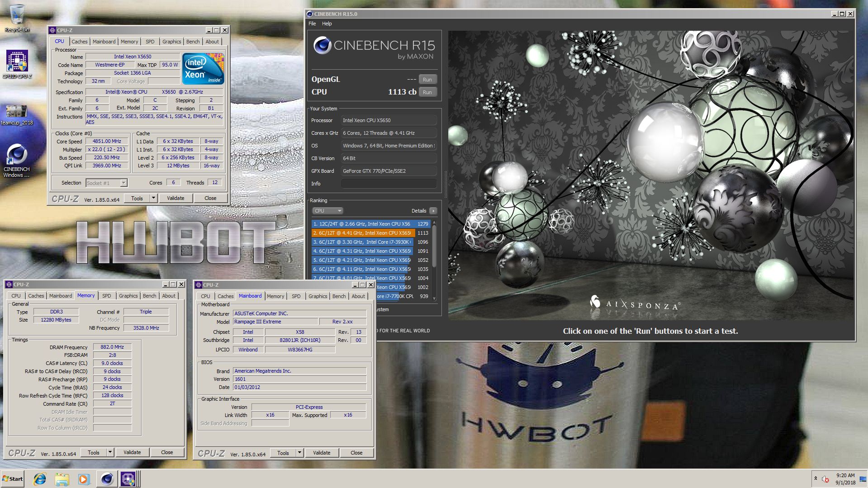Open SPD tab in Memory CPU-Z window
The image size is (868, 488).
[106, 296]
